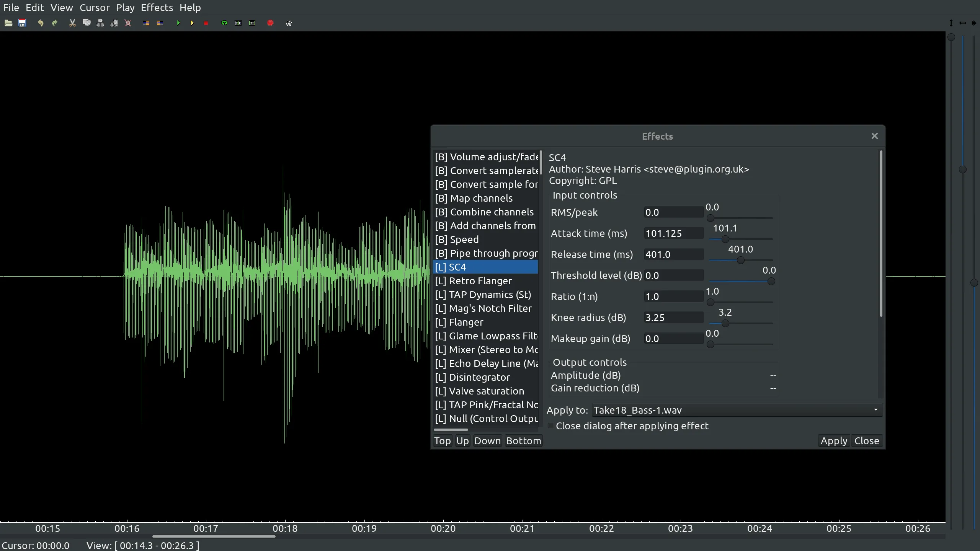The image size is (980, 551).
Task: Select [B] Map channels effect
Action: (x=485, y=198)
